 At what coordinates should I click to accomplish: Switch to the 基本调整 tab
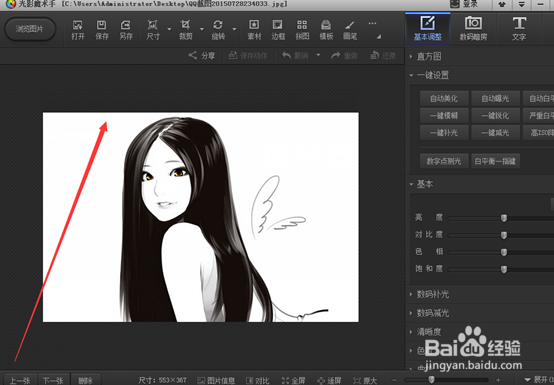(428, 28)
